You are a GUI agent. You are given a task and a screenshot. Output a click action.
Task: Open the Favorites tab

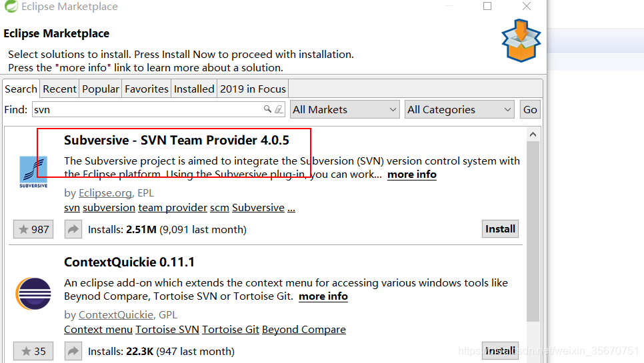click(147, 89)
